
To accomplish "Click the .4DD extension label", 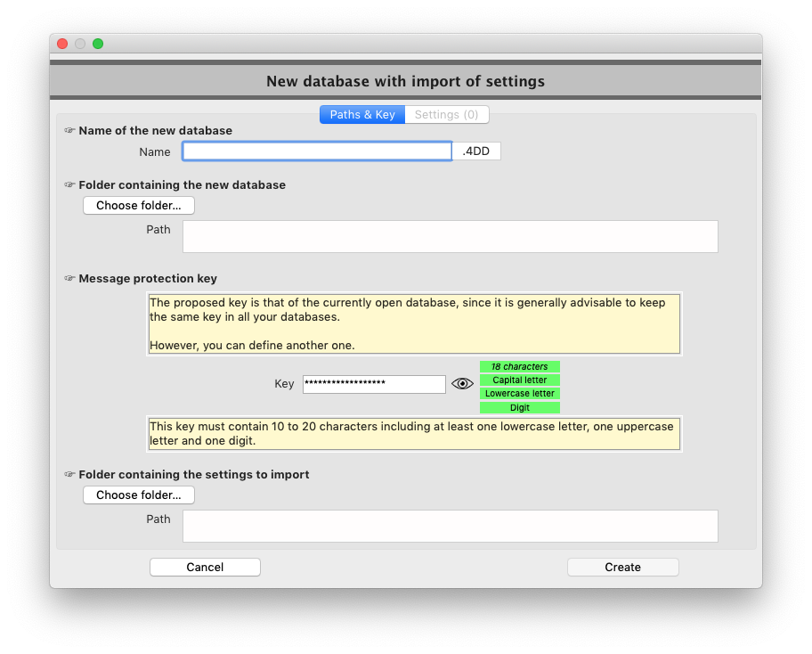I will (x=476, y=151).
